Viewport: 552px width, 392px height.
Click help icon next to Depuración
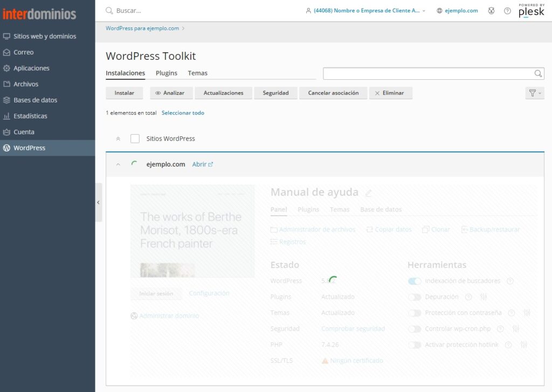[x=468, y=297]
